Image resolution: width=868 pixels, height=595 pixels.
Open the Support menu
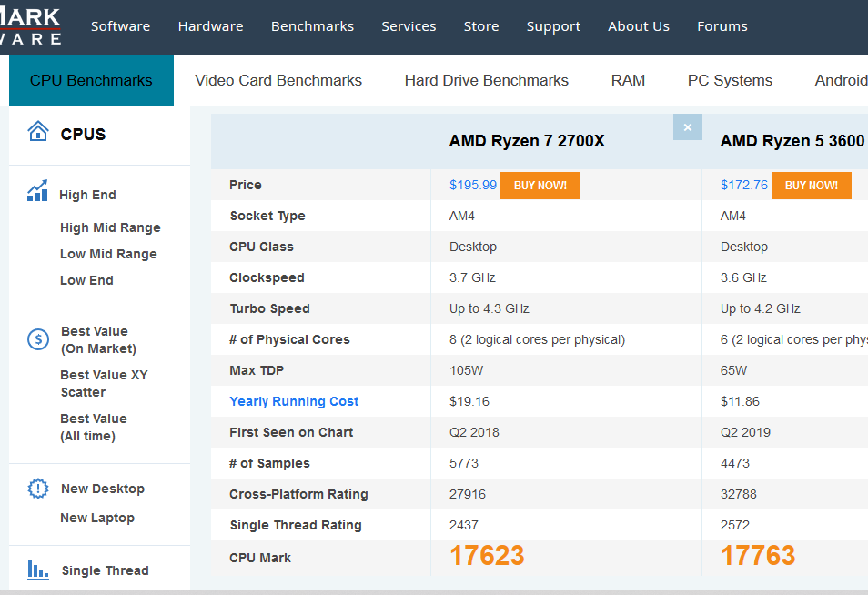(553, 26)
